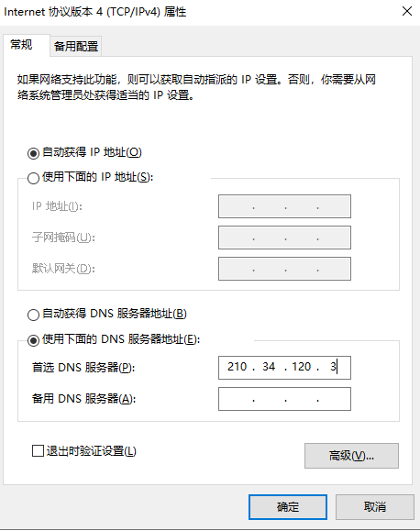
Task: Open 高级 advanced settings button
Action: coord(351,456)
